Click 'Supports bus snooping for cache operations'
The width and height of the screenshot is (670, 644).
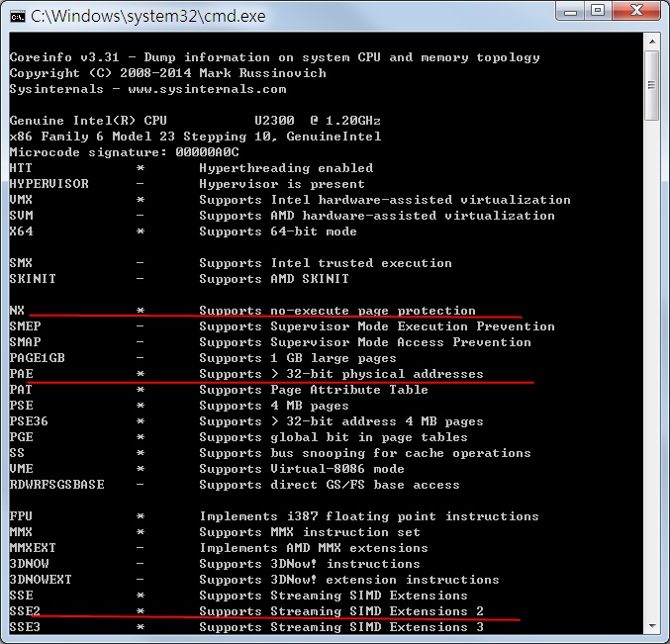click(x=365, y=453)
